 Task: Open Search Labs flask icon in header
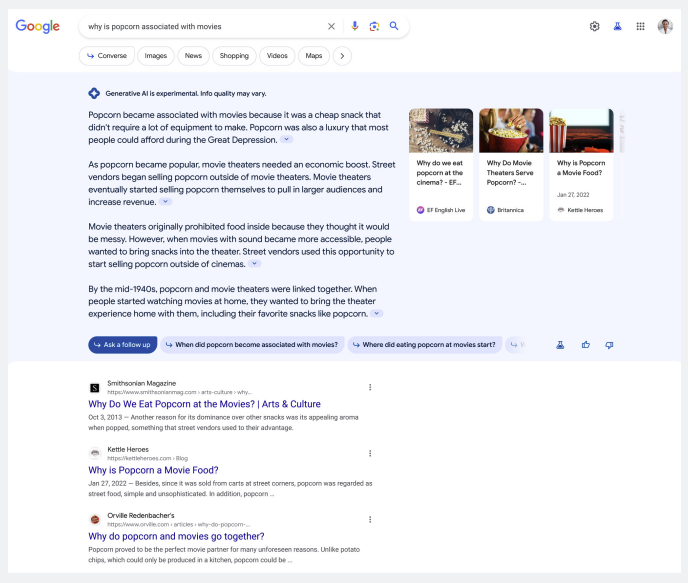coord(618,26)
